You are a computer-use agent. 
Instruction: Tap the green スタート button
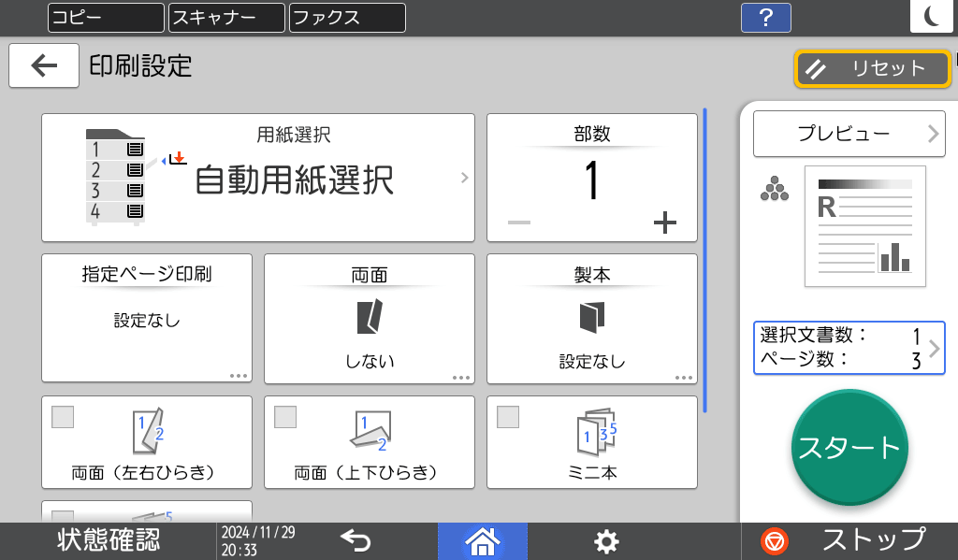click(849, 448)
